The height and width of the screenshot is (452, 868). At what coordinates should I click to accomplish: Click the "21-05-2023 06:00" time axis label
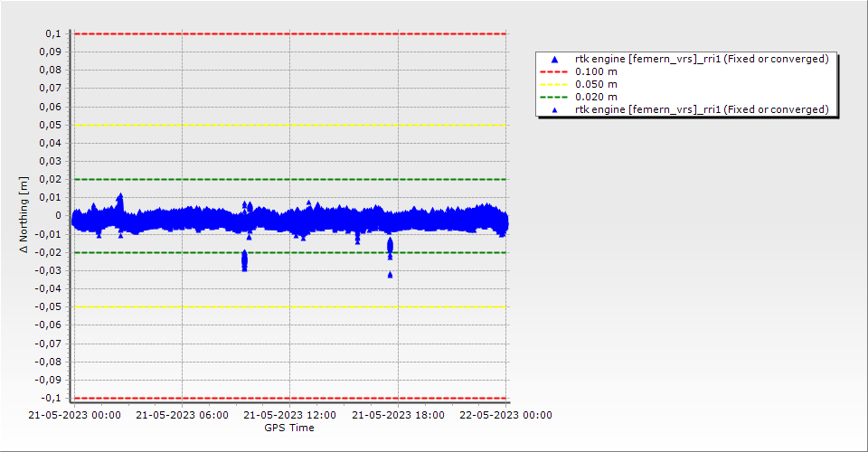tap(182, 416)
